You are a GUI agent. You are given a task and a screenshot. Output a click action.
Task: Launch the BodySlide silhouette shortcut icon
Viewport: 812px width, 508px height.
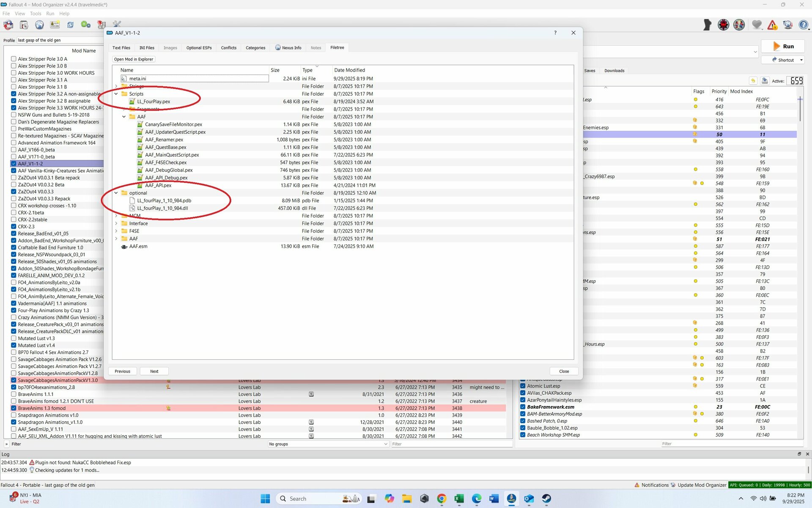(x=708, y=25)
